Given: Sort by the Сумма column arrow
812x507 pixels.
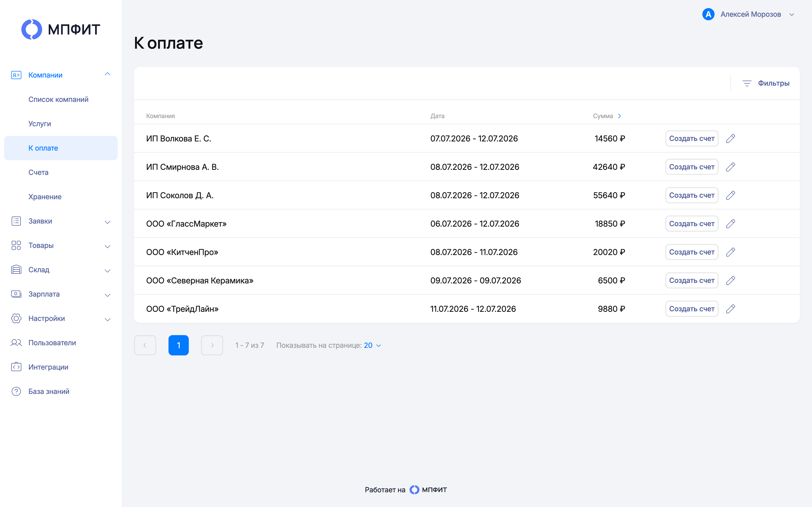Looking at the screenshot, I should (x=619, y=116).
